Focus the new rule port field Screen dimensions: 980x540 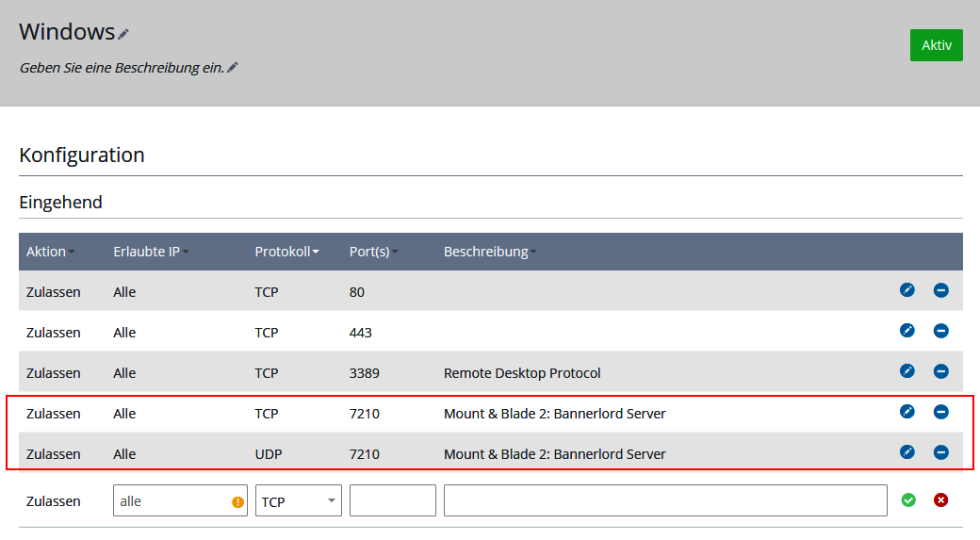coord(392,500)
